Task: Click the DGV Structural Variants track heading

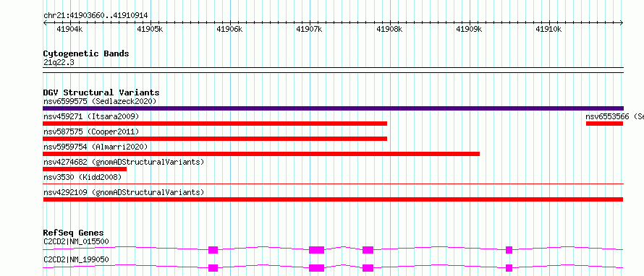Action: point(101,92)
